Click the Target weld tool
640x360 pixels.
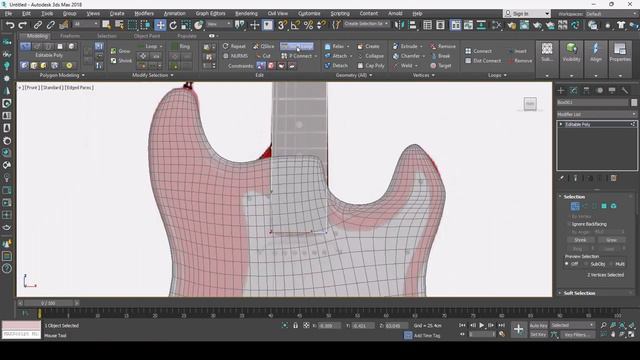(441, 65)
